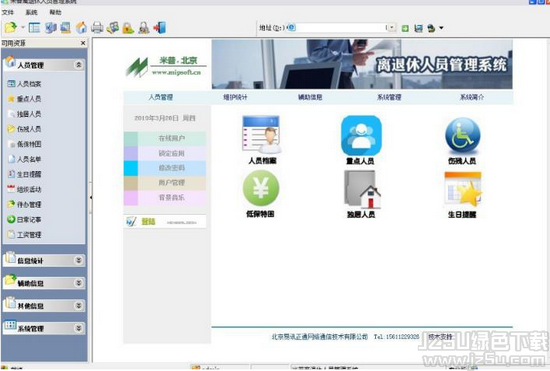
Task: Click the globe tool icon beside address bar
Action: point(431,28)
